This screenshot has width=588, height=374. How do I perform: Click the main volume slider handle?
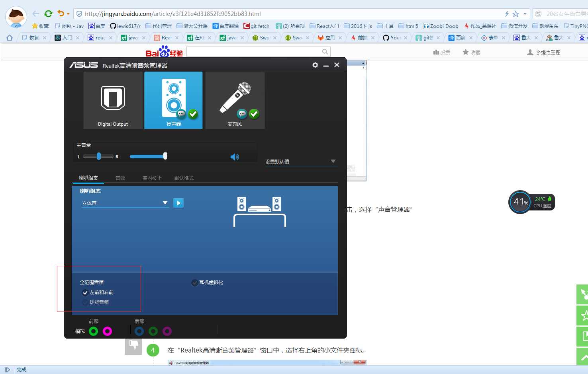[x=165, y=156]
